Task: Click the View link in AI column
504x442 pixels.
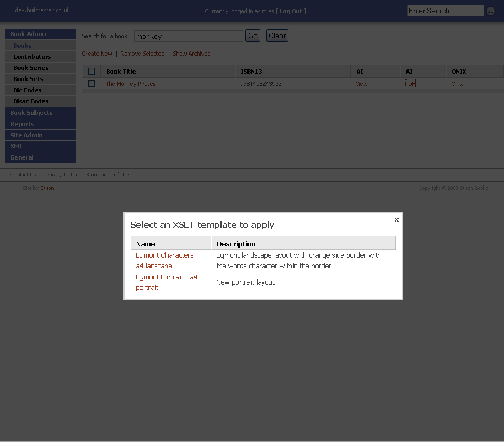Action: (x=361, y=84)
